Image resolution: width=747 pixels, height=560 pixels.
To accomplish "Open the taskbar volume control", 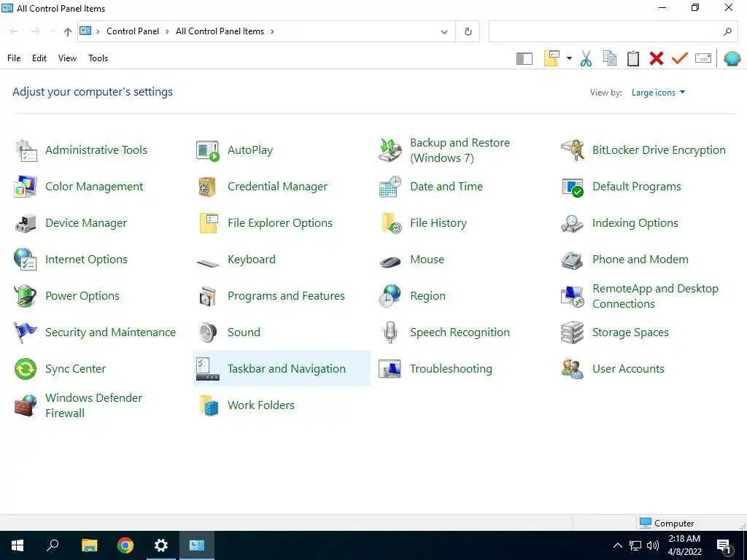I will click(x=653, y=545).
